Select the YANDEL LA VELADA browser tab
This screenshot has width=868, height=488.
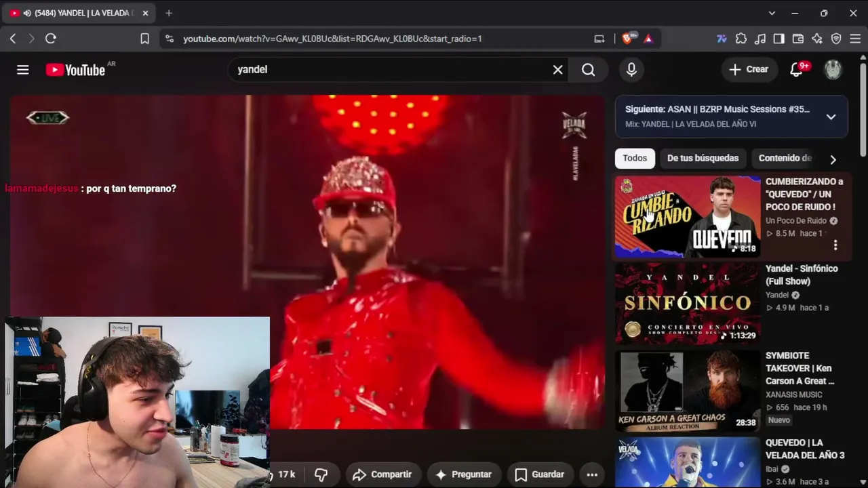(x=79, y=13)
